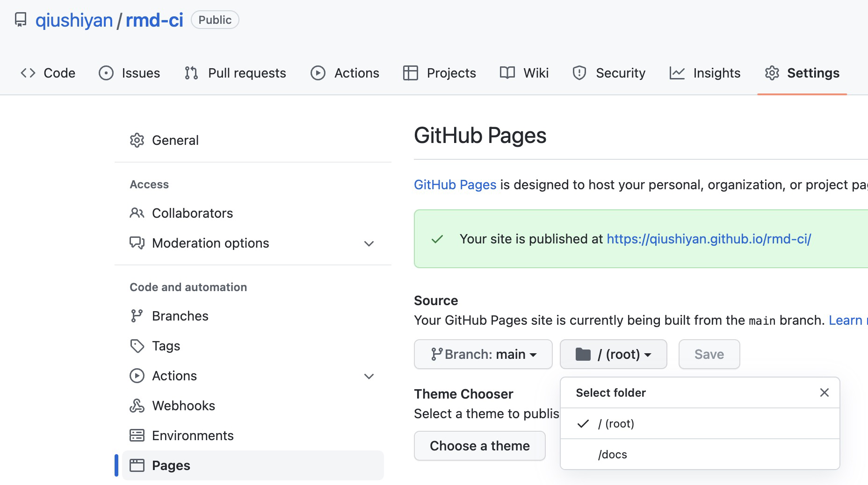
Task: Click the branch icon in Branch: main button
Action: 437,354
